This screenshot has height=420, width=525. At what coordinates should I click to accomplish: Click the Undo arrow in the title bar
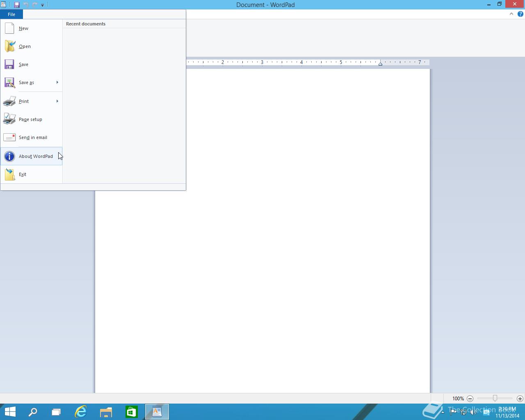(x=26, y=5)
